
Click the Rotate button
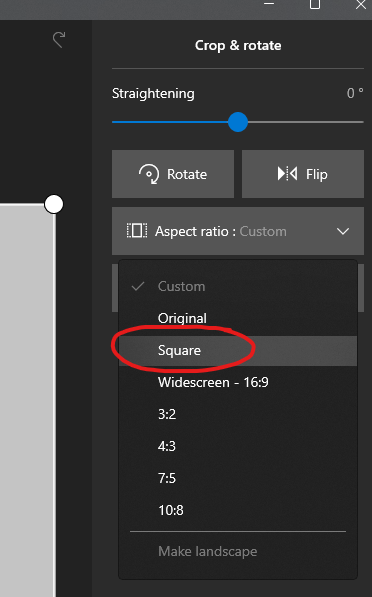tap(173, 174)
